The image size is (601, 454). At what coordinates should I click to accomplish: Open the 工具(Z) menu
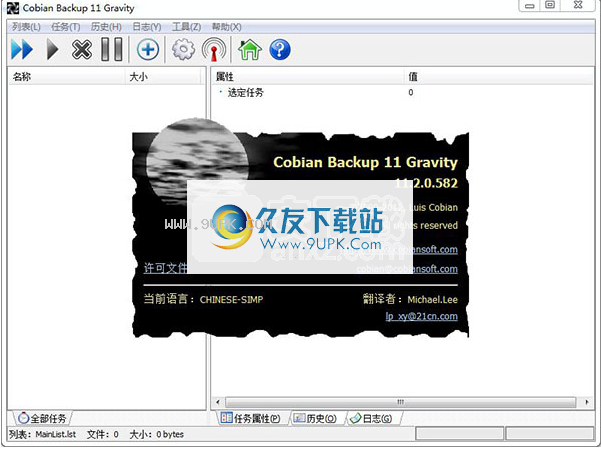(x=186, y=27)
